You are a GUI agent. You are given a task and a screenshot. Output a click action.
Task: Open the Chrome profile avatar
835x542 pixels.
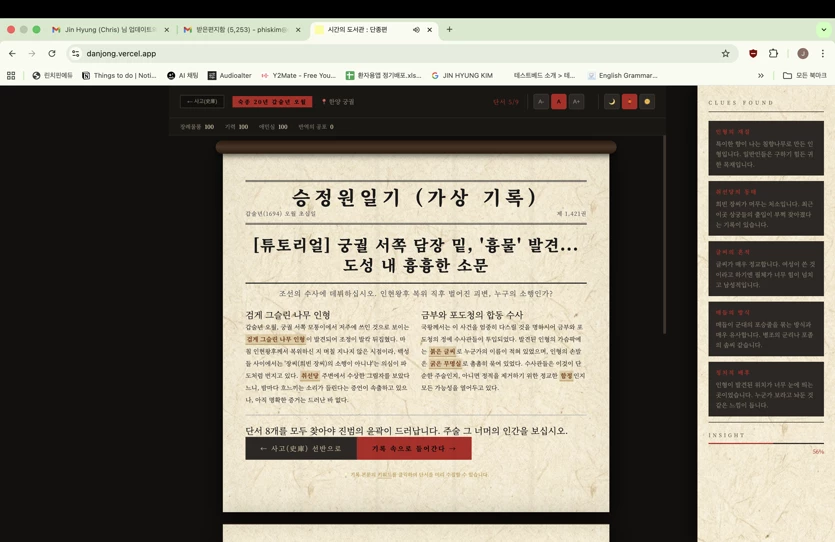(803, 53)
